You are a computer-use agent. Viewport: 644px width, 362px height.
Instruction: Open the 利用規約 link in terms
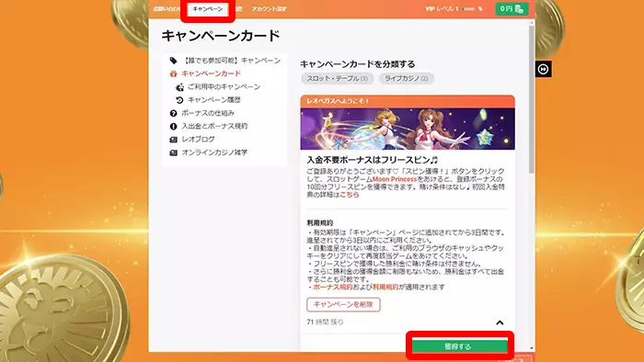tap(385, 287)
